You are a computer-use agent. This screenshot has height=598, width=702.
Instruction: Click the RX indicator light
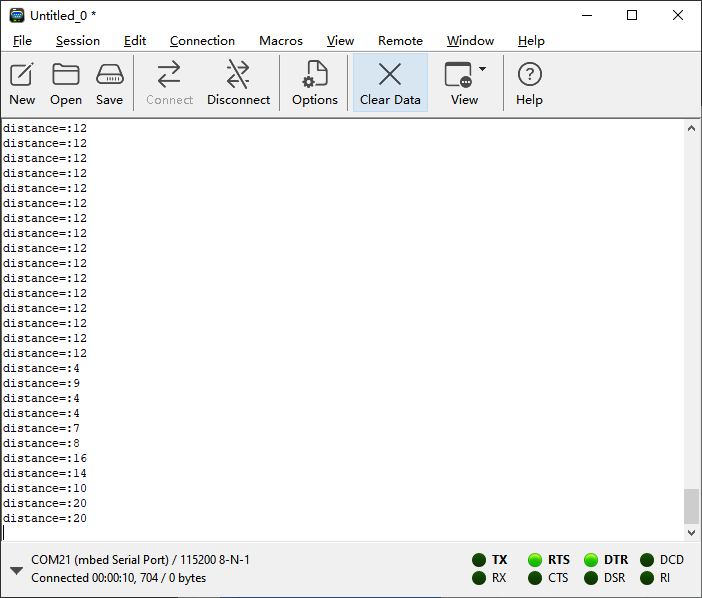pyautogui.click(x=479, y=578)
